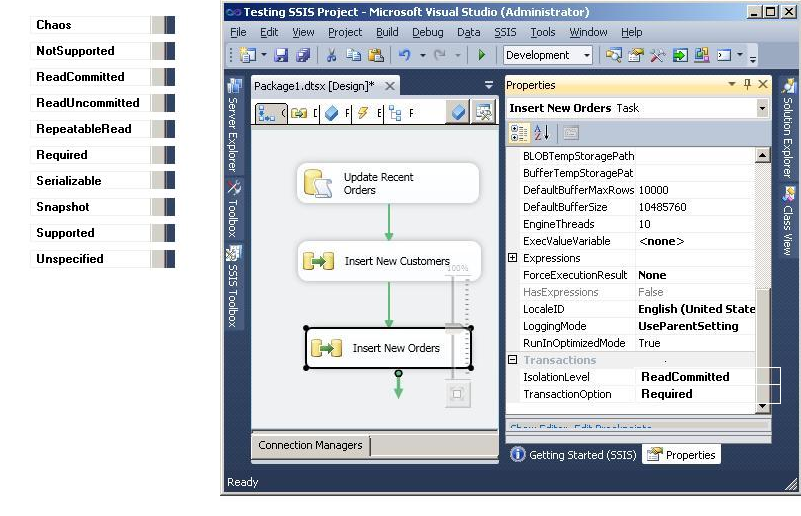
Task: Open the SSIS menu
Action: [505, 32]
